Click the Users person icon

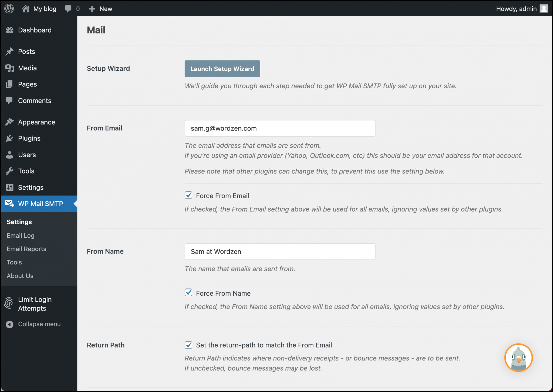pyautogui.click(x=10, y=155)
